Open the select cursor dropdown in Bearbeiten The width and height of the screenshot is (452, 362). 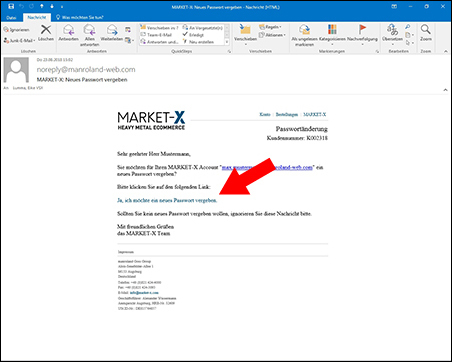(x=409, y=42)
